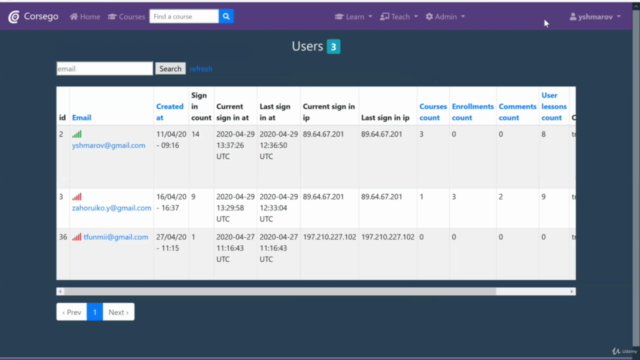Click the Next pagination button
This screenshot has height=360, width=640.
(118, 312)
